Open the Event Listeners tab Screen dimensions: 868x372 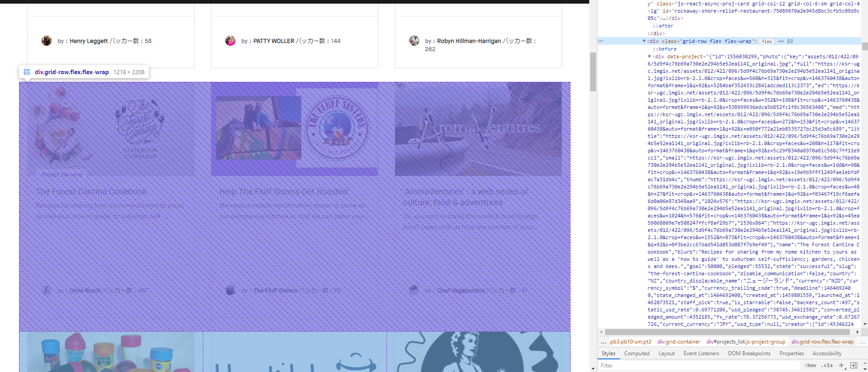[x=701, y=353]
